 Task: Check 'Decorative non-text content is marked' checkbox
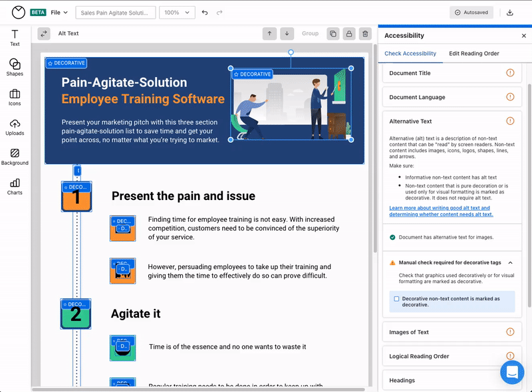[396, 299]
